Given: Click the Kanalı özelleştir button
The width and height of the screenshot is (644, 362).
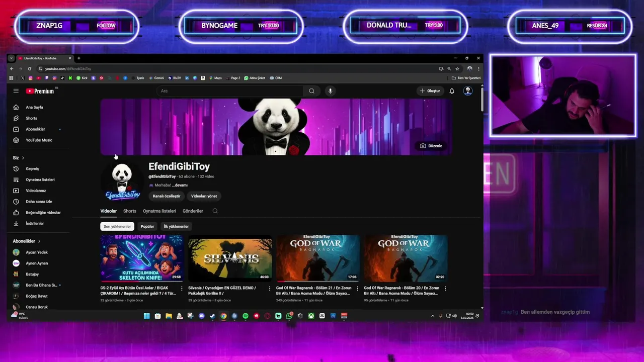Looking at the screenshot, I should tap(167, 196).
